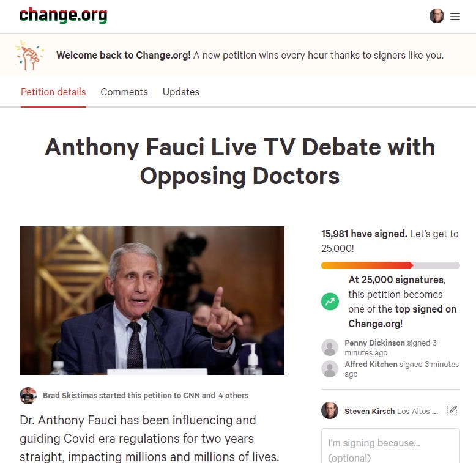
Task: Click Steven Kirsch's name in sign form
Action: (x=370, y=411)
